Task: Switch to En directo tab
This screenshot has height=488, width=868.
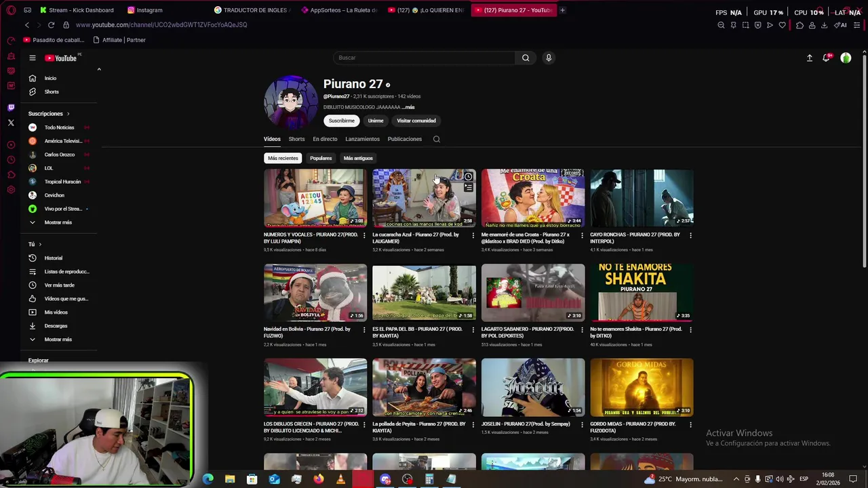Action: [x=325, y=139]
